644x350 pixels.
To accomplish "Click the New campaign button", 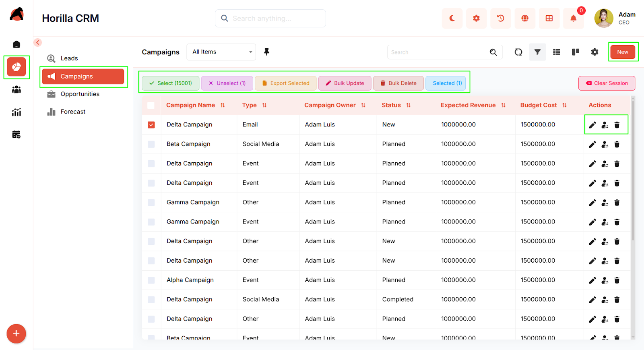I will (x=622, y=52).
